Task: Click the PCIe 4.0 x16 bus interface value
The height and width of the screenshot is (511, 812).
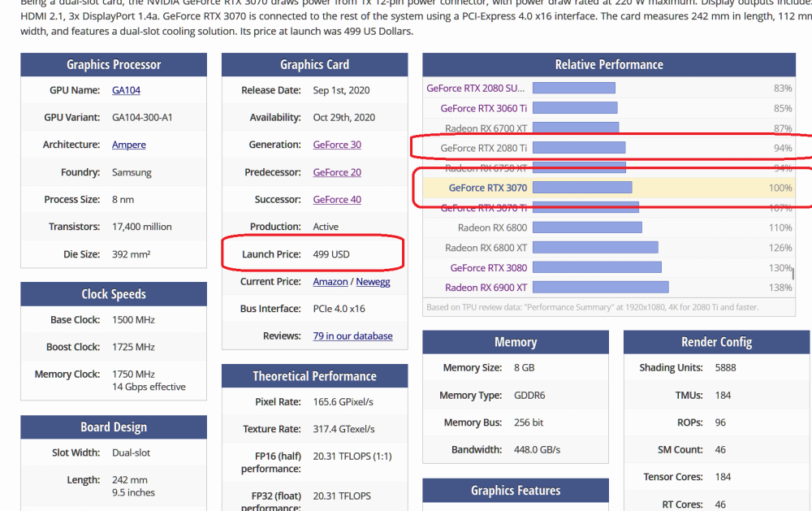Action: pos(339,309)
